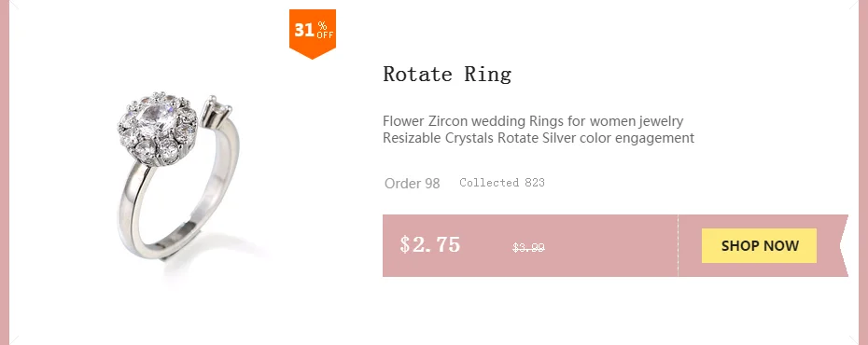Select the description line starting Flower Zircon wedding
This screenshot has height=345, width=868.
pyautogui.click(x=533, y=120)
